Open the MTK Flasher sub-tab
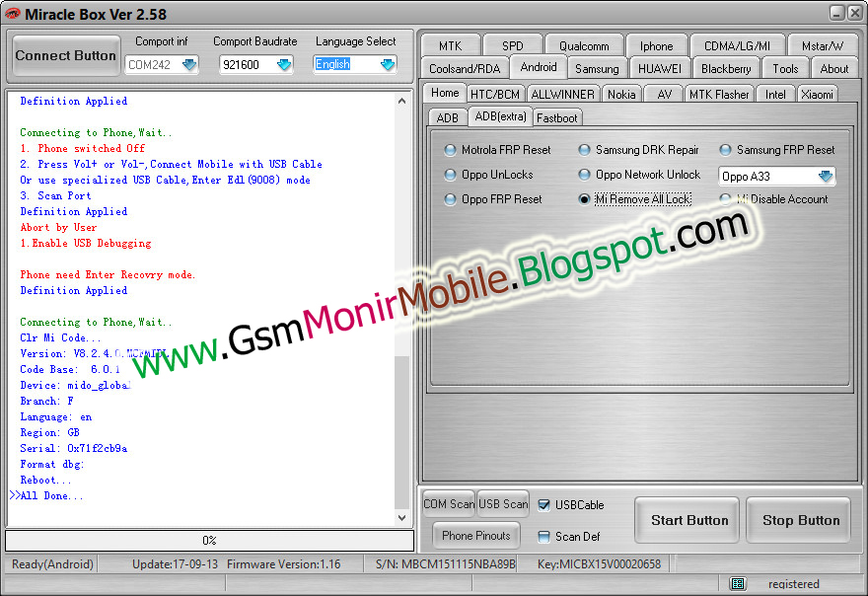Screen dimensions: 868x596 click(x=719, y=94)
